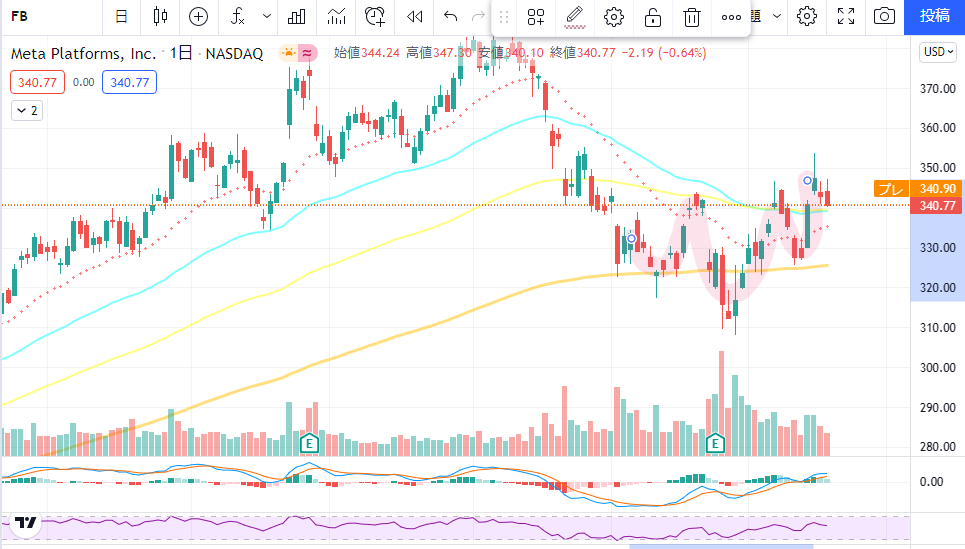Click the Meta Platforms, Inc. symbol title

[x=84, y=54]
